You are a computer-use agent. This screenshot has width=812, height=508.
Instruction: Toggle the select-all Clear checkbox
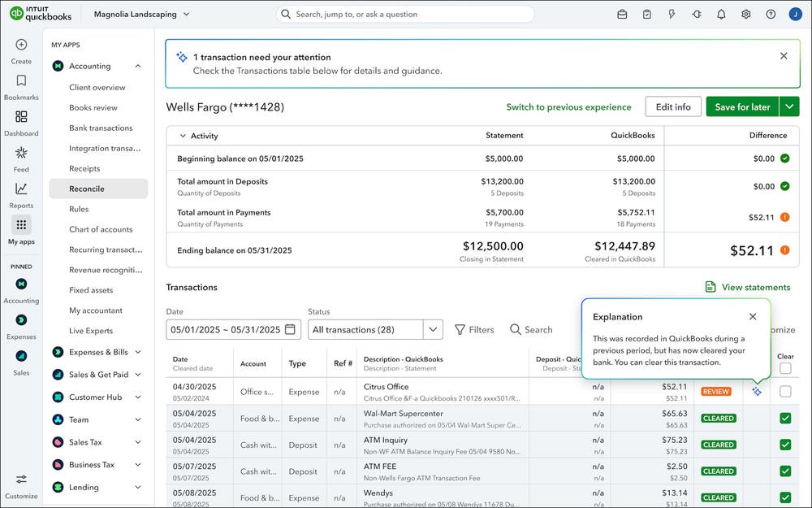pos(784,367)
